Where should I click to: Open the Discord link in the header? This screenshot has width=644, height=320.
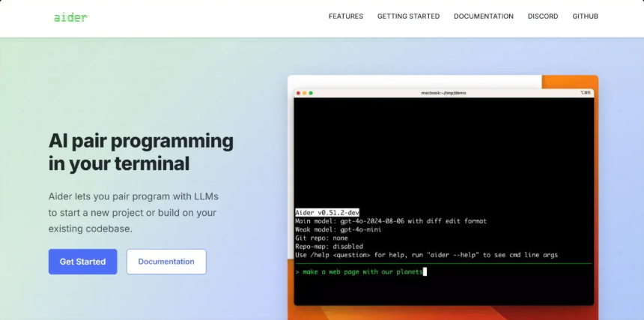tap(542, 16)
